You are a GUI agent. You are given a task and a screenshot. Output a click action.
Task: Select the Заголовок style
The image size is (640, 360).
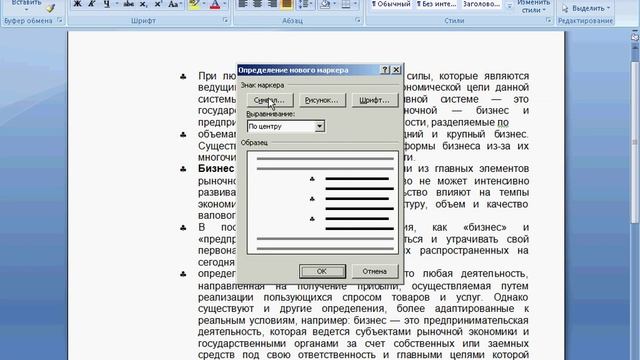tap(482, 4)
